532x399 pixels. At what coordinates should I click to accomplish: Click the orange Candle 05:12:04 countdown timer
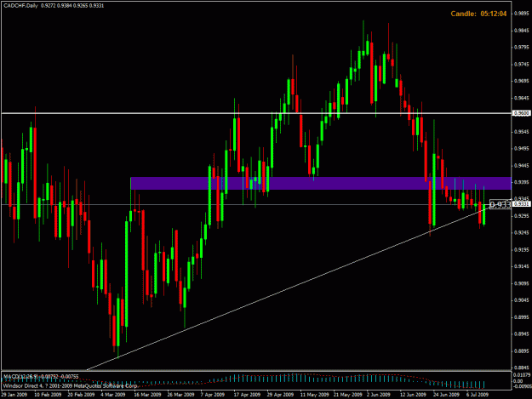click(x=478, y=14)
